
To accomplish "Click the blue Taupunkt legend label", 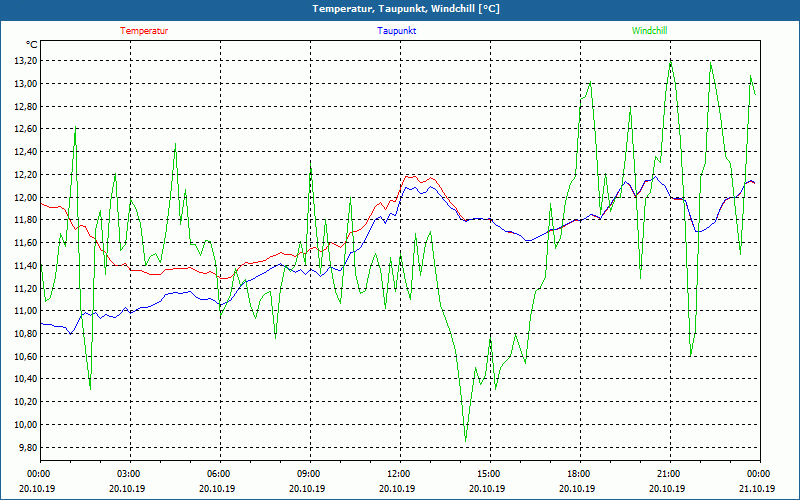I will [396, 31].
